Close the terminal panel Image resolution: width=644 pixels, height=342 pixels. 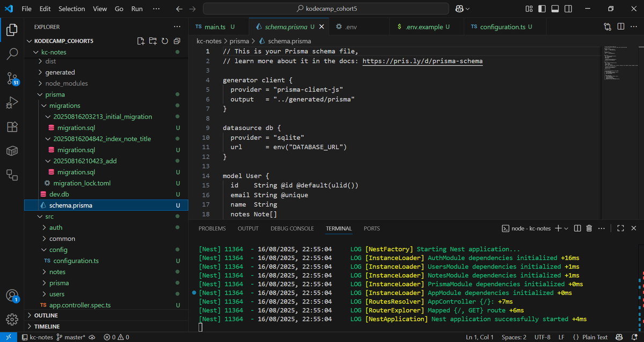[634, 228]
